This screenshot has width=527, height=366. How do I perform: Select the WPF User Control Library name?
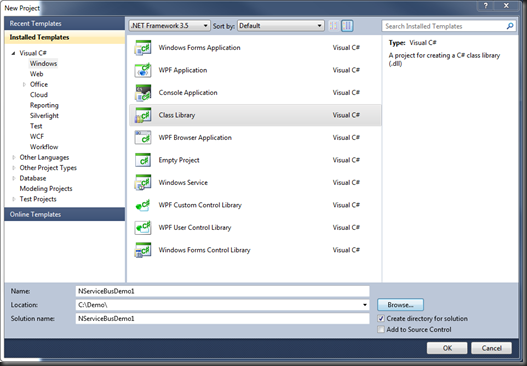(x=195, y=228)
